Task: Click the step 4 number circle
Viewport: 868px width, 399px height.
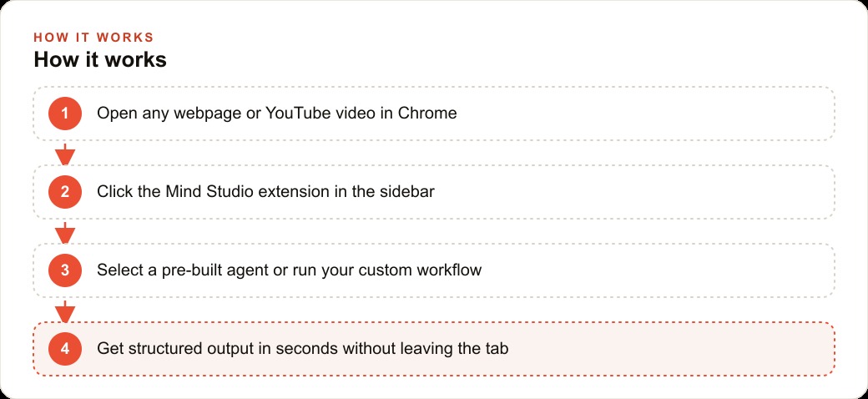Action: (x=65, y=349)
